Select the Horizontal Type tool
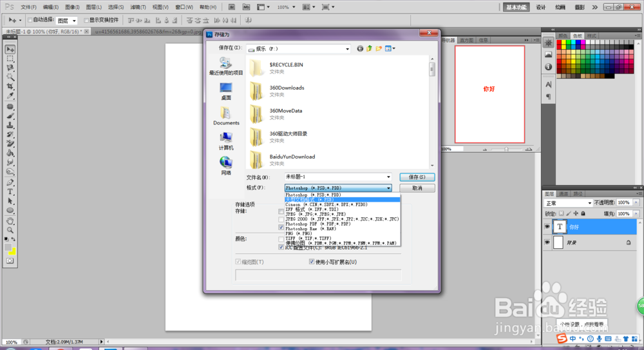 (x=10, y=192)
